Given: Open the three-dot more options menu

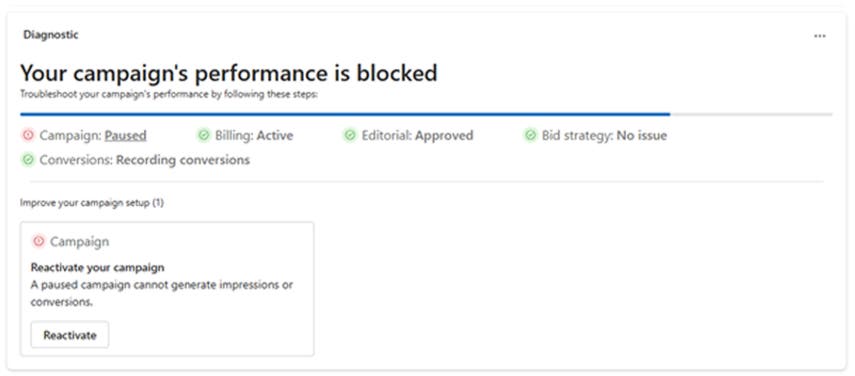Looking at the screenshot, I should (820, 36).
